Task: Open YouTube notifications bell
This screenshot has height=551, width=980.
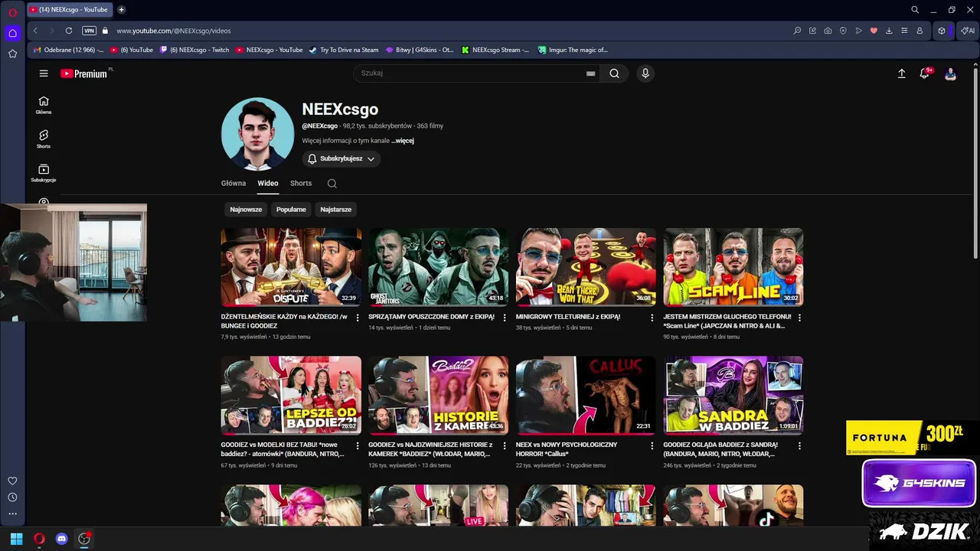Action: pyautogui.click(x=925, y=73)
